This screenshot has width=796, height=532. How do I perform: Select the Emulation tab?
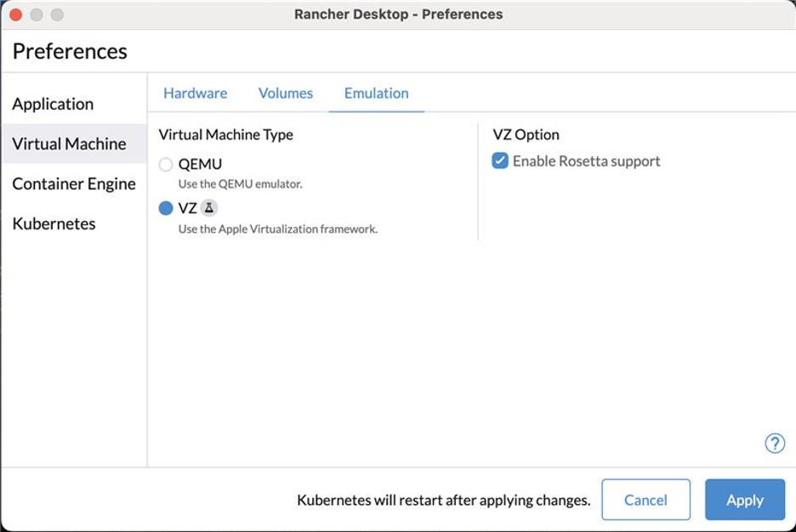pos(375,93)
